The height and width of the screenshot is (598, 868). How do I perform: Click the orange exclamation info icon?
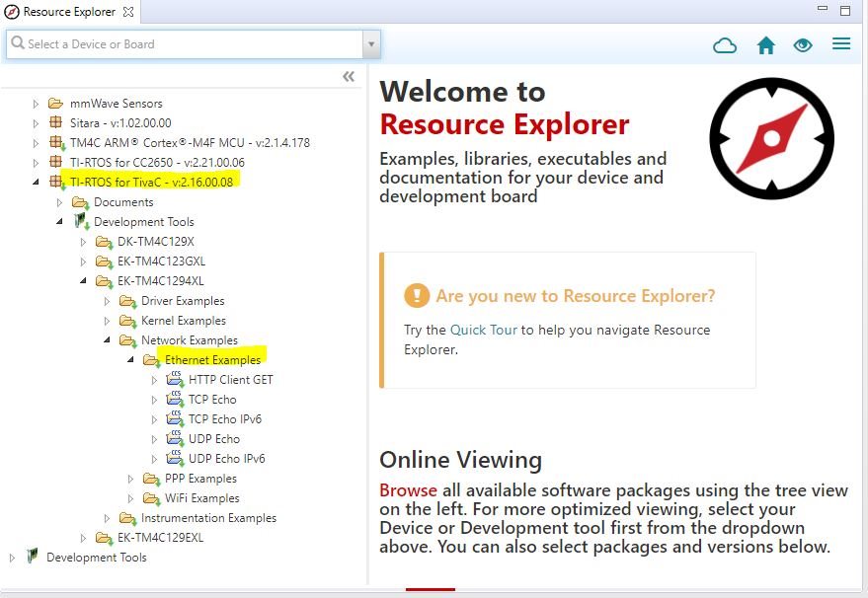(x=417, y=295)
